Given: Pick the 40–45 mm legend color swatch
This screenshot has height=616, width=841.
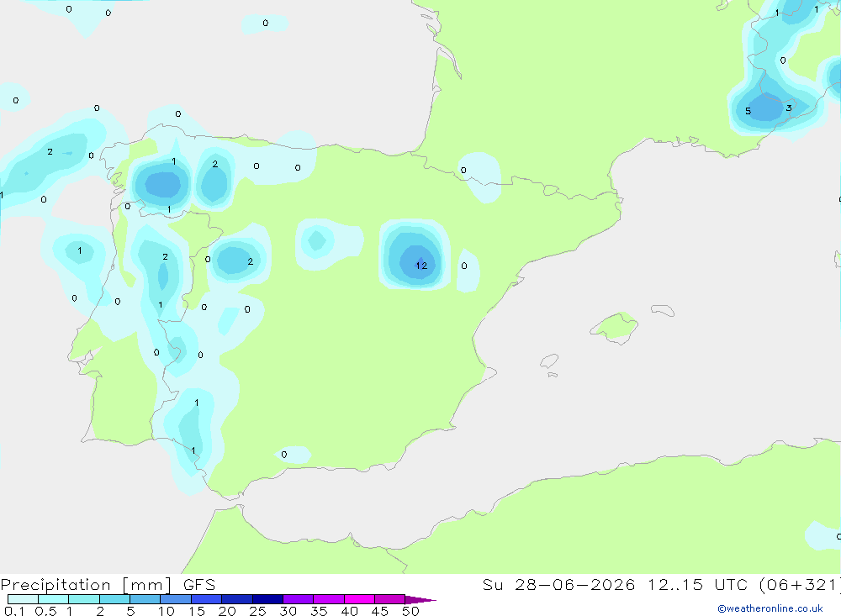Looking at the screenshot, I should pyautogui.click(x=359, y=599).
